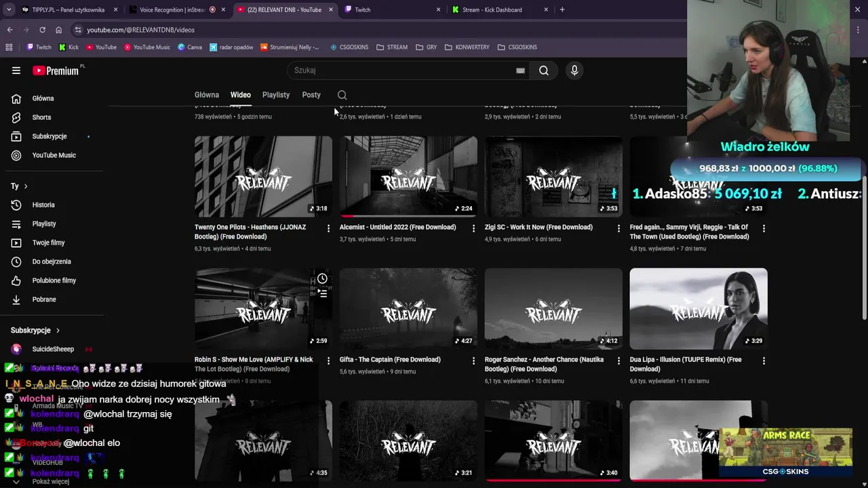Click the search magnifier button

[544, 70]
